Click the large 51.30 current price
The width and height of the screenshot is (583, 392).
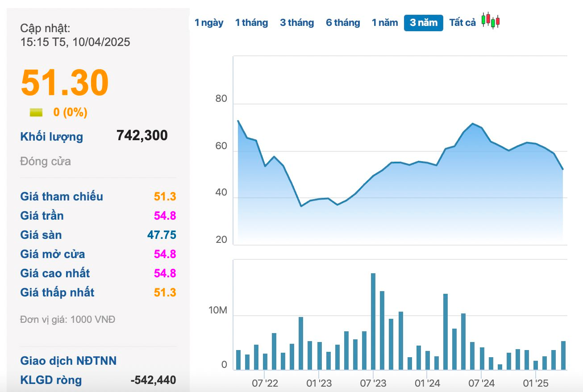(65, 83)
